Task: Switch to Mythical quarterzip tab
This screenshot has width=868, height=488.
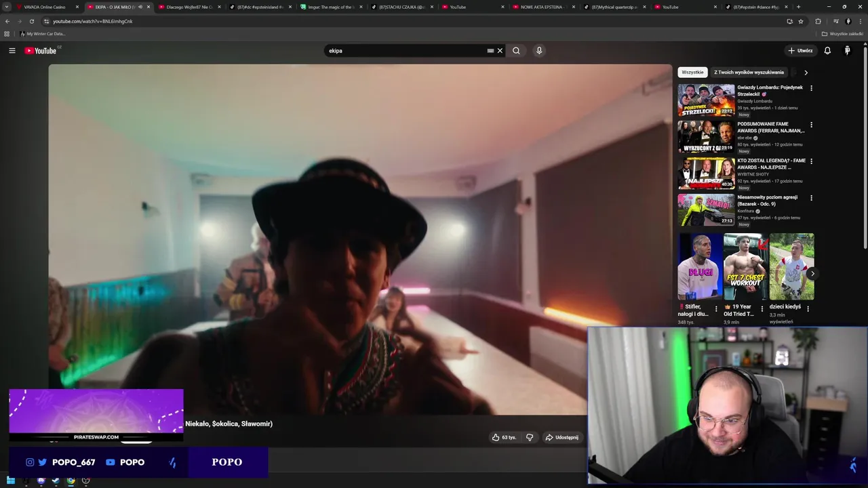Action: [615, 7]
